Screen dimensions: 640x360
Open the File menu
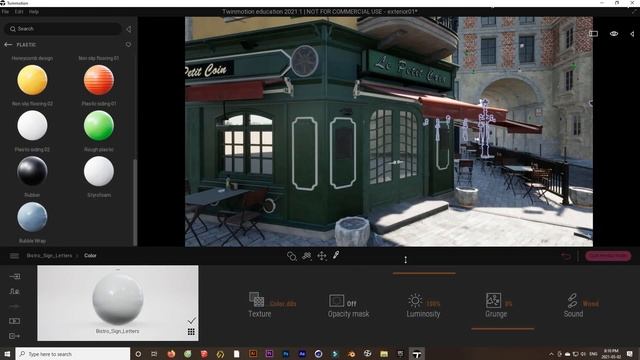[5, 12]
